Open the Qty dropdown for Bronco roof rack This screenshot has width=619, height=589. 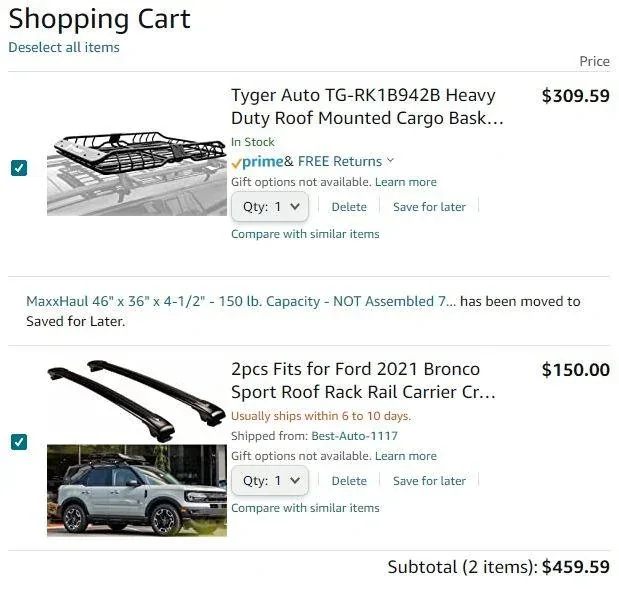269,481
